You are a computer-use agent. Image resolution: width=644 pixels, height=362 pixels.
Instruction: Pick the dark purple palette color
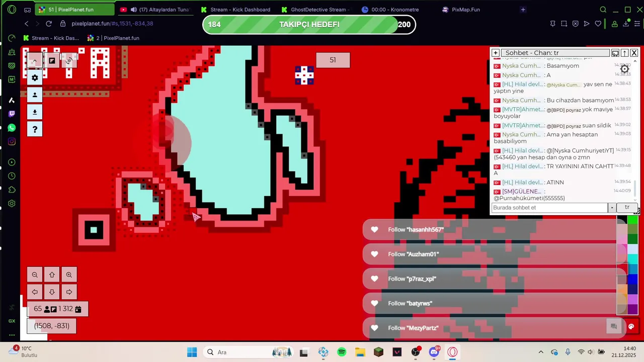pos(632,309)
